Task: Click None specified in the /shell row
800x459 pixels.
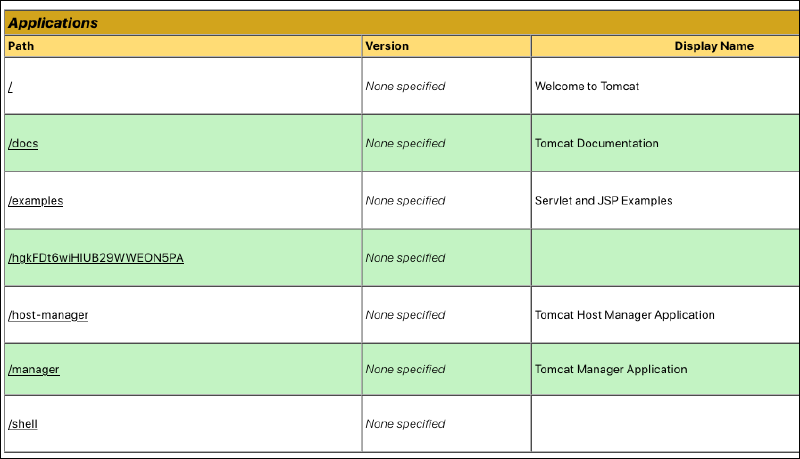Action: click(x=406, y=424)
